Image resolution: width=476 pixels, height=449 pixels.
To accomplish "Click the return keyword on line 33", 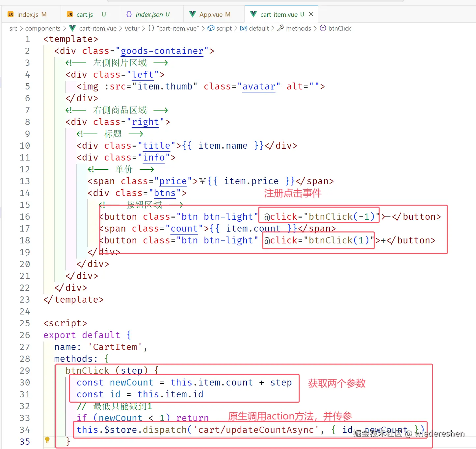I will click(193, 418).
